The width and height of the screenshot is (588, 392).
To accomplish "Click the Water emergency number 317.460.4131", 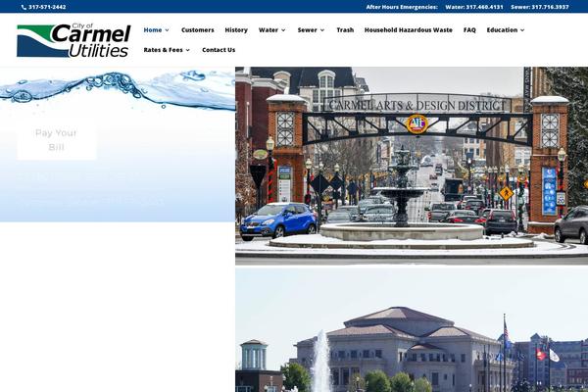I will (x=474, y=7).
